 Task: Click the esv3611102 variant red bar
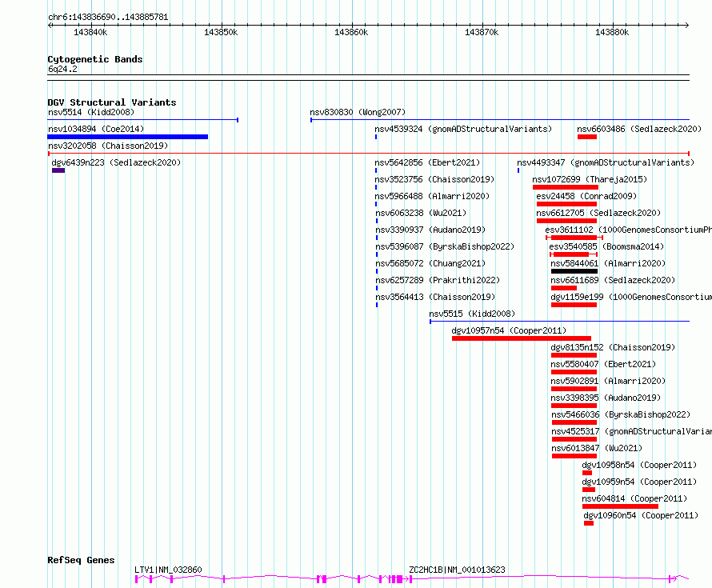[x=574, y=238]
